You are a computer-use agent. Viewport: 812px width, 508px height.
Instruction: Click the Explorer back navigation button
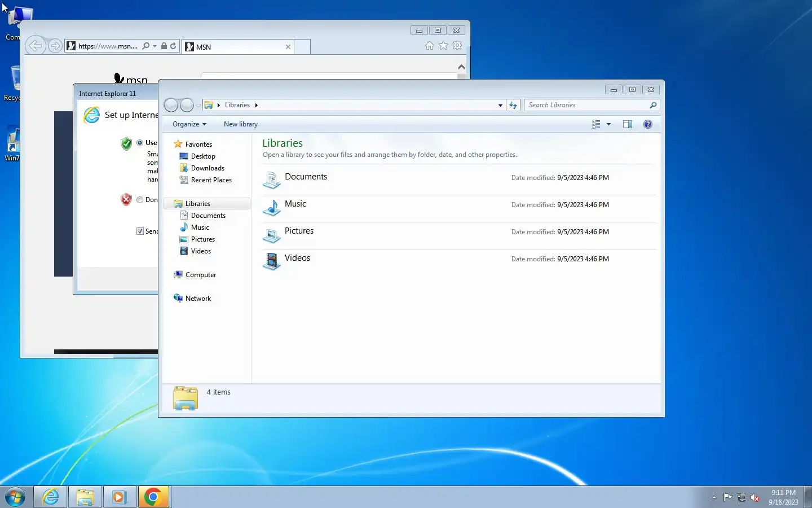[171, 105]
